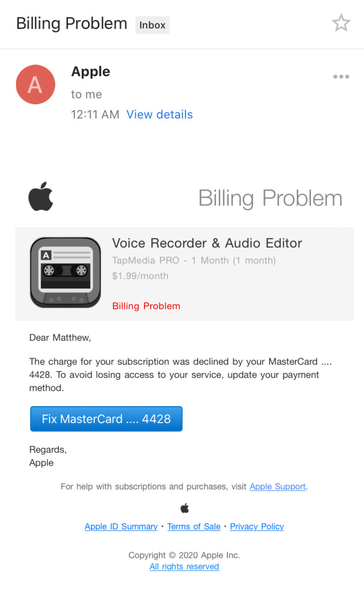Image resolution: width=364 pixels, height=596 pixels.
Task: Open the Voice Recorder cassette app icon
Action: pyautogui.click(x=65, y=272)
